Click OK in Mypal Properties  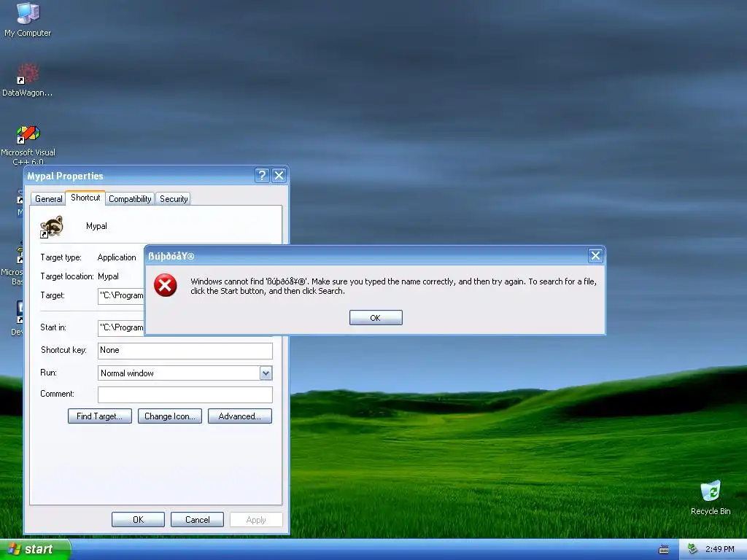pos(138,519)
